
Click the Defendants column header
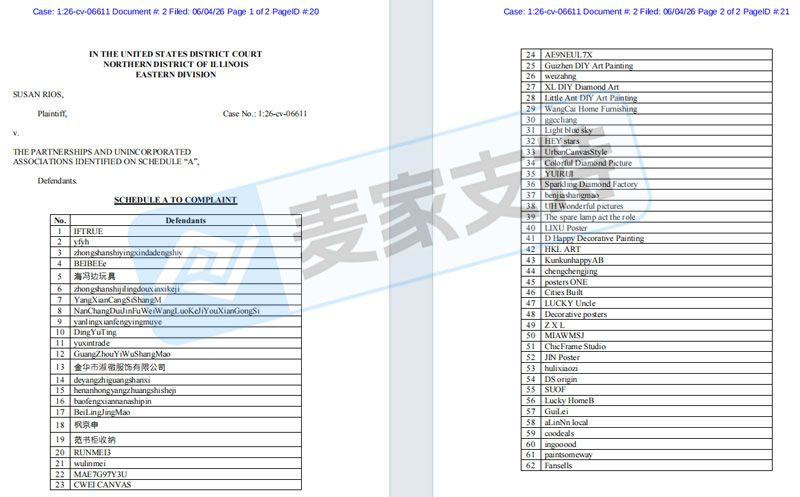[186, 220]
